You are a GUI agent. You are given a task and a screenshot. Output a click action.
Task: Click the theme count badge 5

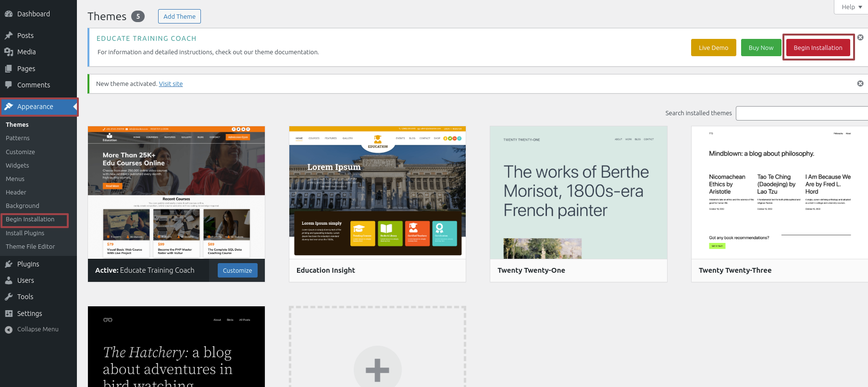(x=138, y=16)
